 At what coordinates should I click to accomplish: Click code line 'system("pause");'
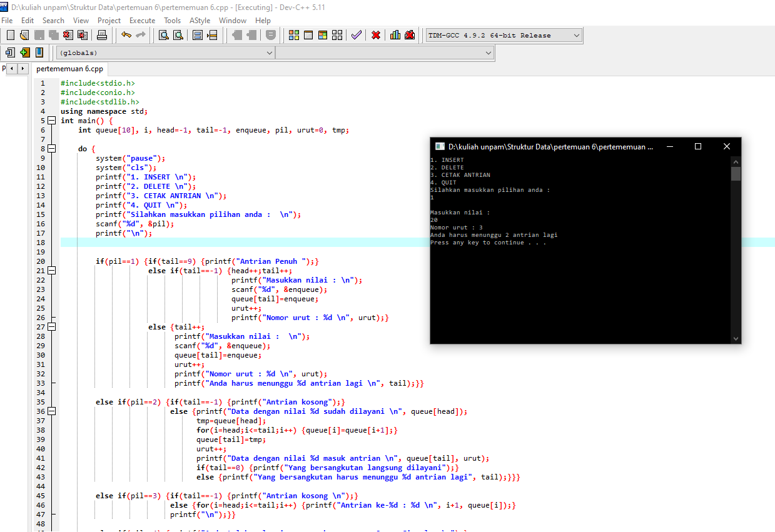coord(131,158)
